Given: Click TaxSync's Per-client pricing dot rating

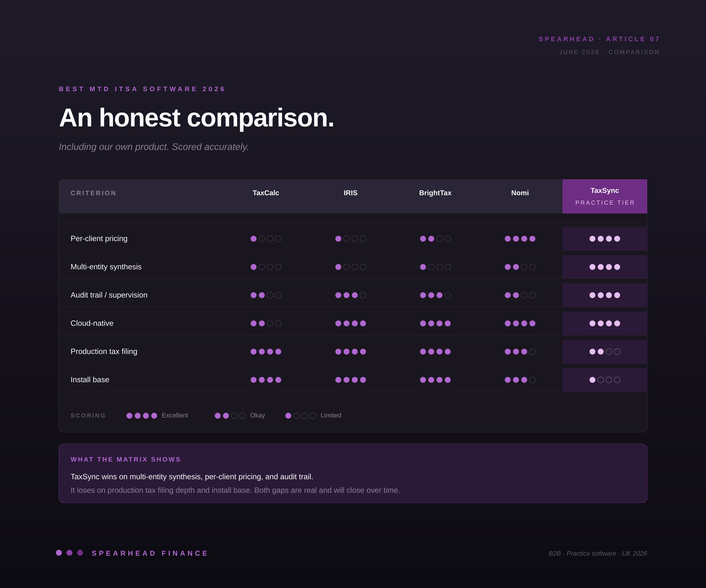Looking at the screenshot, I should pyautogui.click(x=605, y=238).
